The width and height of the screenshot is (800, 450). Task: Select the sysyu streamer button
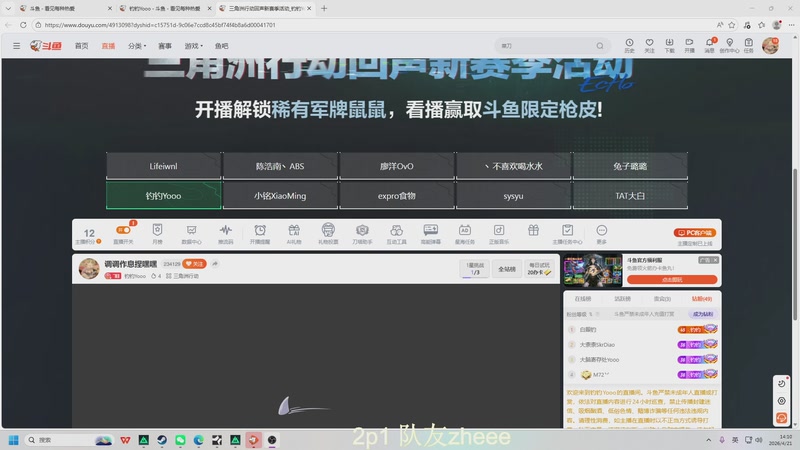(x=513, y=195)
